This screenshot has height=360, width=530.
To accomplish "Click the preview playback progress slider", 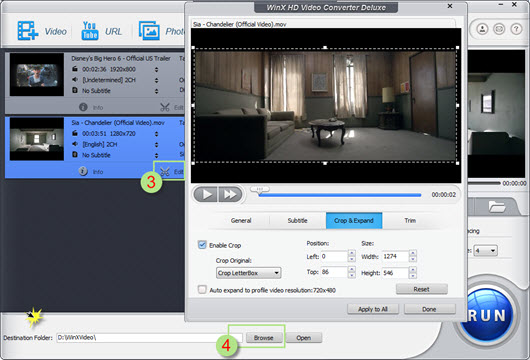I will point(340,195).
